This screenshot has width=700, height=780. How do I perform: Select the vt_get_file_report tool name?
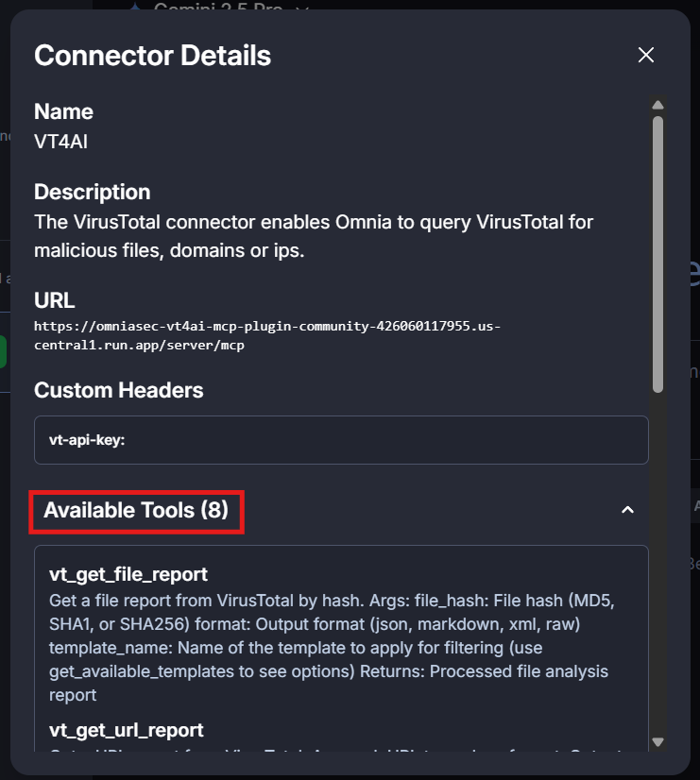pos(128,574)
